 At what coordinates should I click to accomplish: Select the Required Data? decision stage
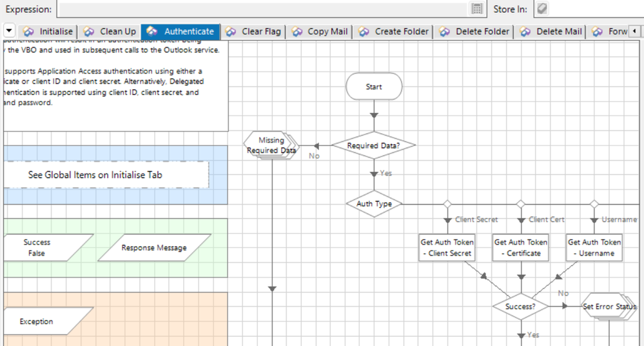pyautogui.click(x=374, y=145)
